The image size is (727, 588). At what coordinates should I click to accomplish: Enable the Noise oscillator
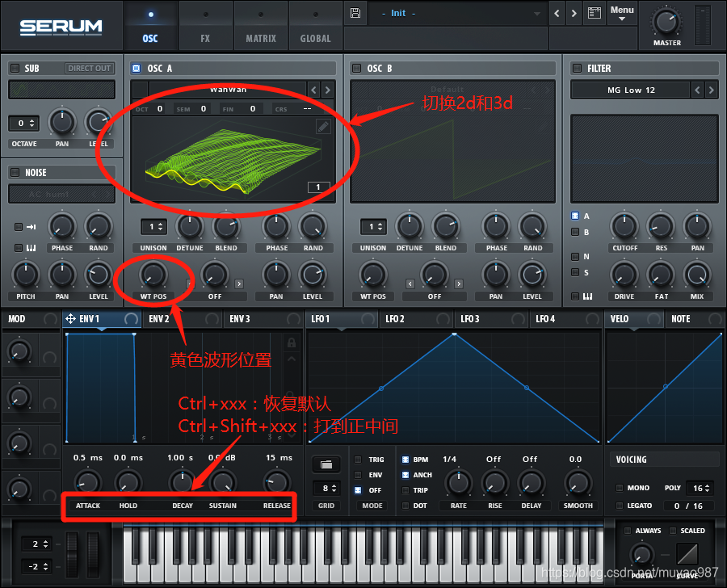pos(15,173)
